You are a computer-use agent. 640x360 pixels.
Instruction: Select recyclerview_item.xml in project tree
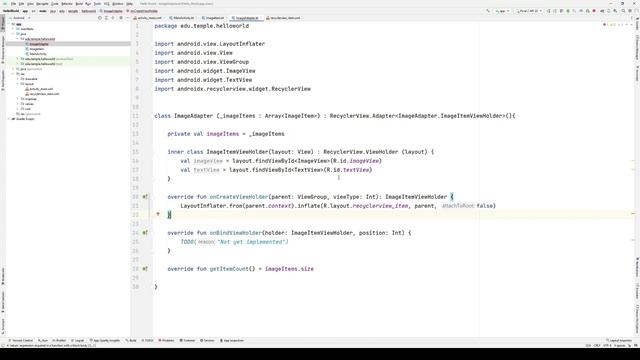coord(44,94)
